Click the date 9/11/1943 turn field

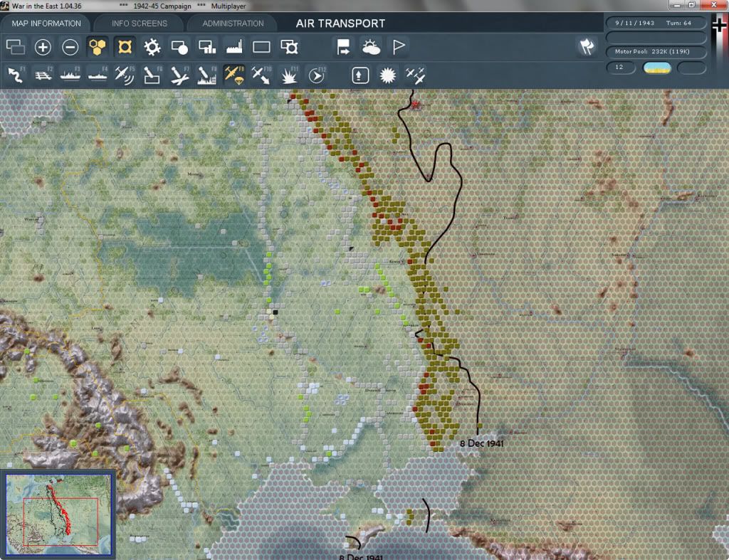coord(656,23)
